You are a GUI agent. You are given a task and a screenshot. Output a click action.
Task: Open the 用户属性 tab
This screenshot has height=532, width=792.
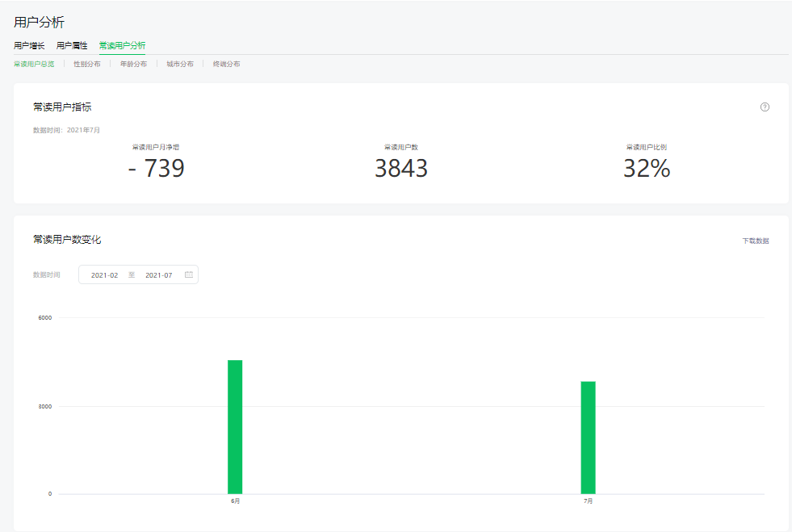(x=72, y=46)
